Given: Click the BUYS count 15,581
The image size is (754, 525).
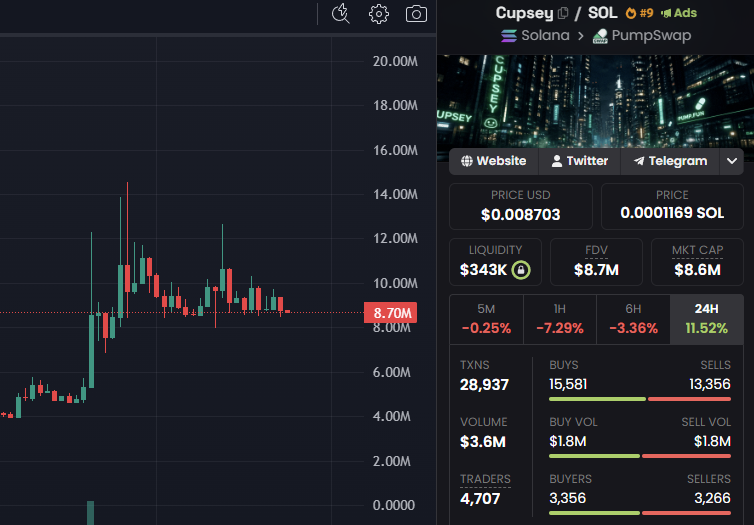Looking at the screenshot, I should pyautogui.click(x=568, y=384).
